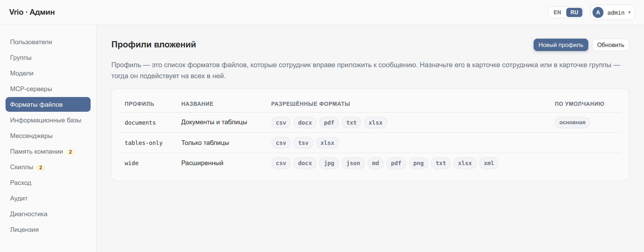Select Форматы файлов in sidebar
Image resolution: width=644 pixels, height=252 pixels.
click(x=48, y=104)
